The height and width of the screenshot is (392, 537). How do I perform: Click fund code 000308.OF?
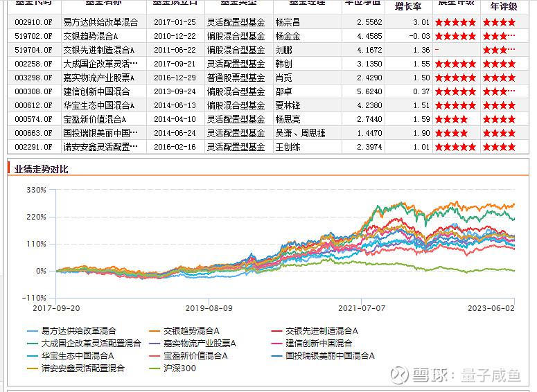coord(33,91)
